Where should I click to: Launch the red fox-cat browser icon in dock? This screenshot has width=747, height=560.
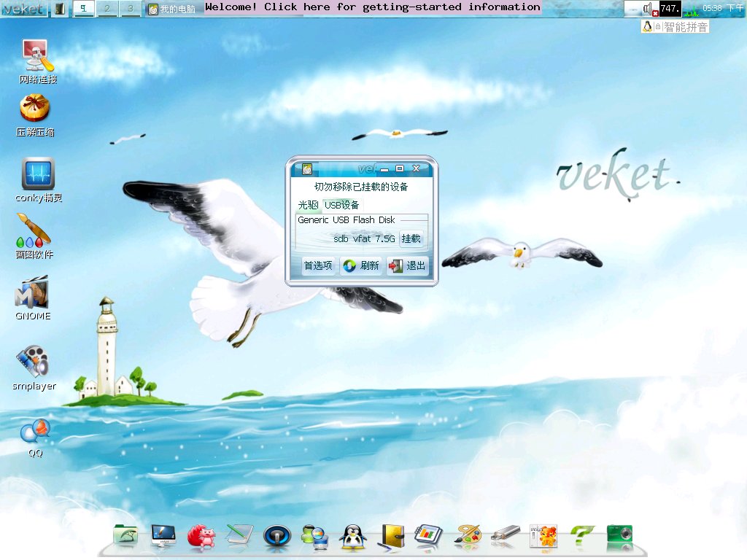pos(201,536)
